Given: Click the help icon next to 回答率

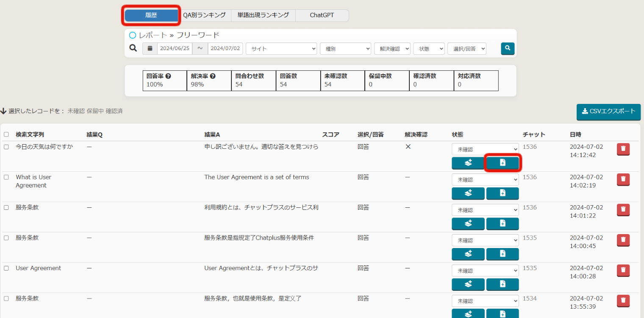Looking at the screenshot, I should (168, 76).
